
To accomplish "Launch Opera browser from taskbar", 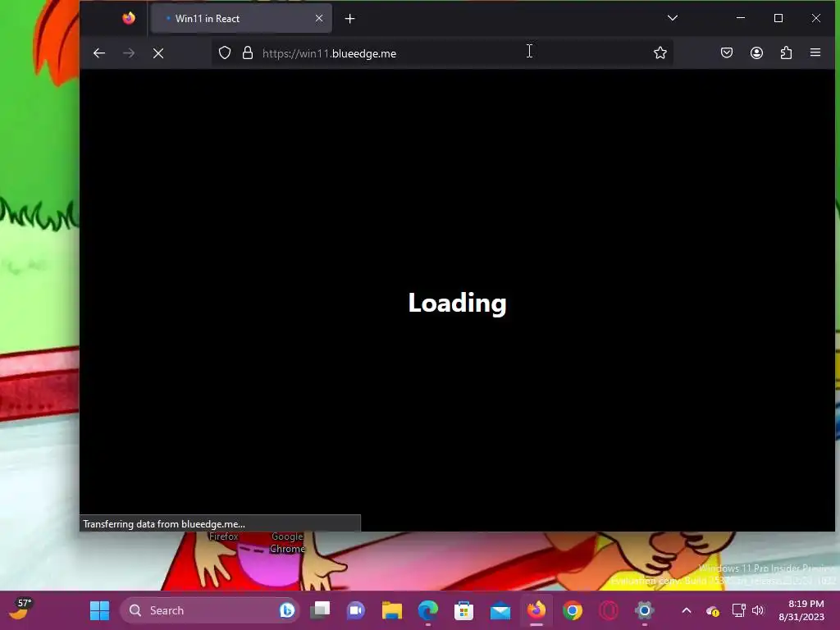I will 609,610.
